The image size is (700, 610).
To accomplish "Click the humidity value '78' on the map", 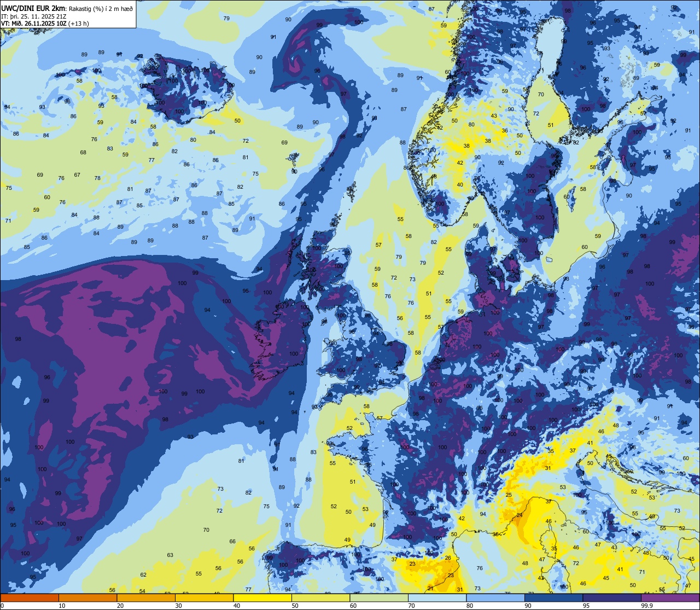I will click(97, 178).
